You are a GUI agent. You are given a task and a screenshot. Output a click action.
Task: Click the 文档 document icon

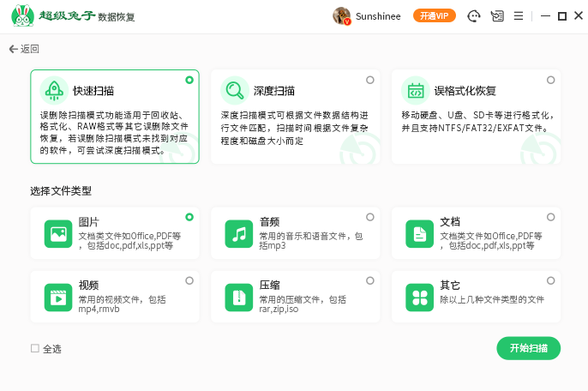(420, 234)
